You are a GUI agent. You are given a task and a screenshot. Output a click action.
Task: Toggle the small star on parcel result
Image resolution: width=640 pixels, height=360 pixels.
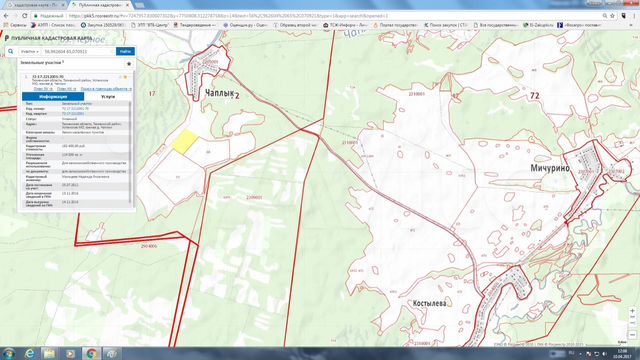coord(125,77)
